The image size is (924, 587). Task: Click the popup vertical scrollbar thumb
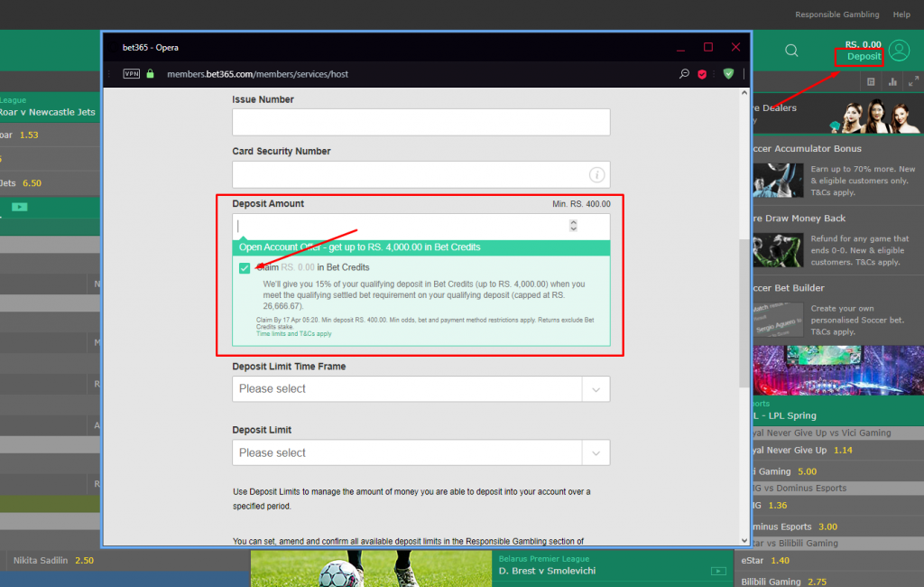744,313
